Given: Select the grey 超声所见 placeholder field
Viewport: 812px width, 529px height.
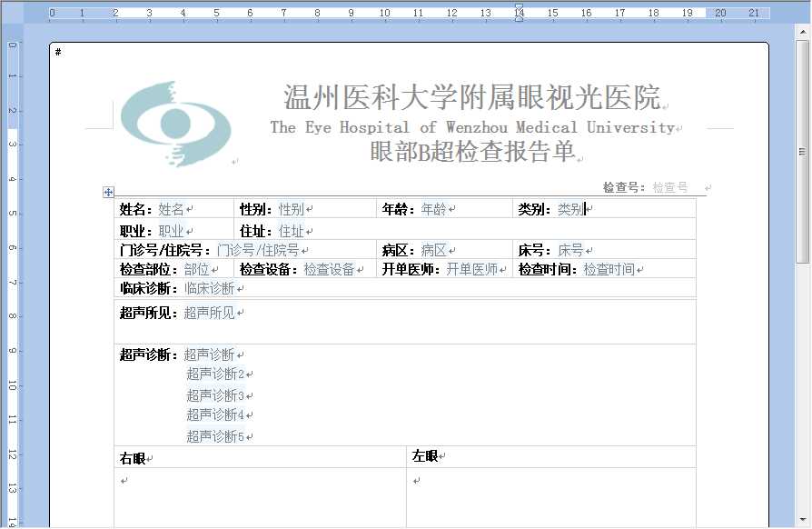Looking at the screenshot, I should (210, 313).
